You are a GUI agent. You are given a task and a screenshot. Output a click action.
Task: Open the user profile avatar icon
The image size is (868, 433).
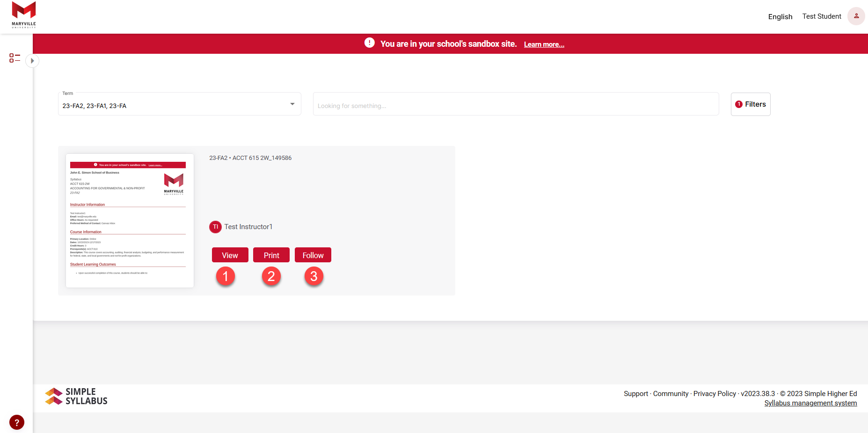[x=856, y=16]
